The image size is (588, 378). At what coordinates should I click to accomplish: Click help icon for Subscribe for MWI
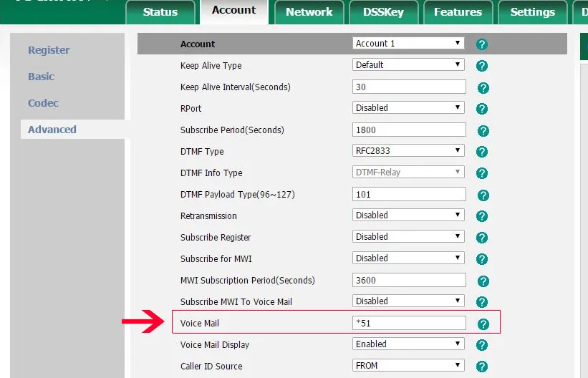(x=482, y=259)
